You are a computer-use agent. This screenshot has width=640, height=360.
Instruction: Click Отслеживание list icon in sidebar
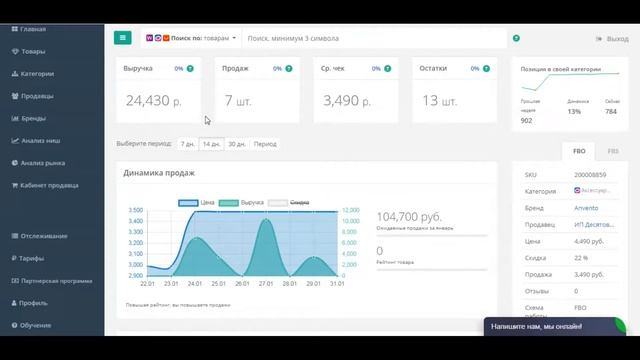[x=15, y=236]
